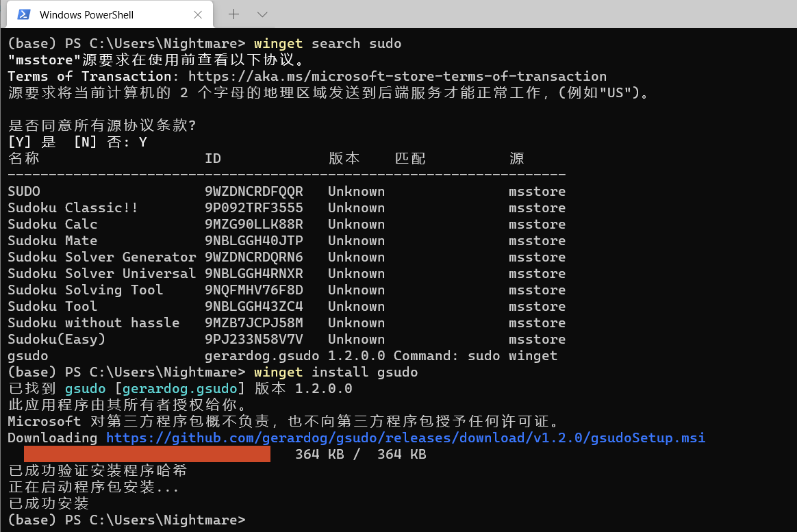Open the microsoft-store-terms-of-transaction link
797x532 pixels.
coord(397,76)
